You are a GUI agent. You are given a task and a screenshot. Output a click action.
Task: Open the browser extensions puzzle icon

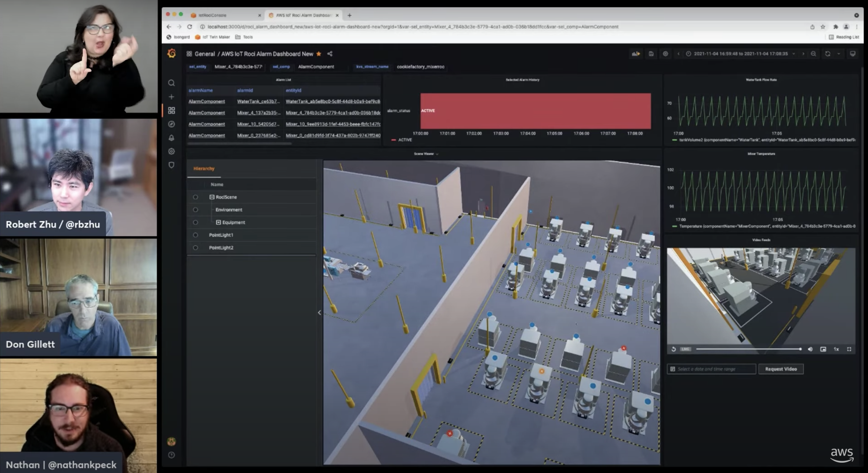(x=836, y=27)
